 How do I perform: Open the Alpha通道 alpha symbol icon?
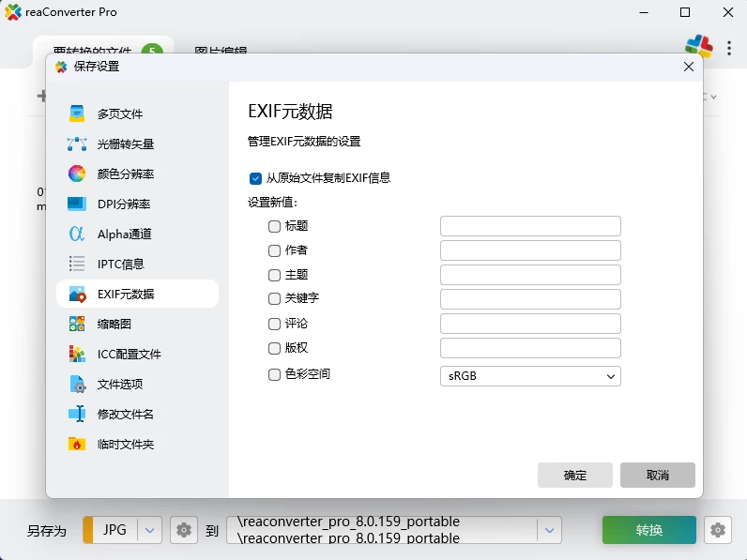tap(77, 234)
